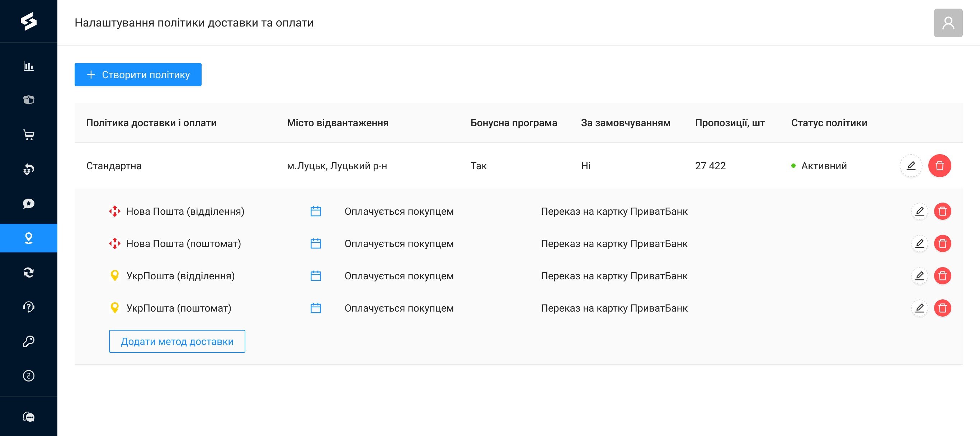This screenshot has height=436, width=980.
Task: Open the help question mark sidebar icon
Action: coord(29,307)
